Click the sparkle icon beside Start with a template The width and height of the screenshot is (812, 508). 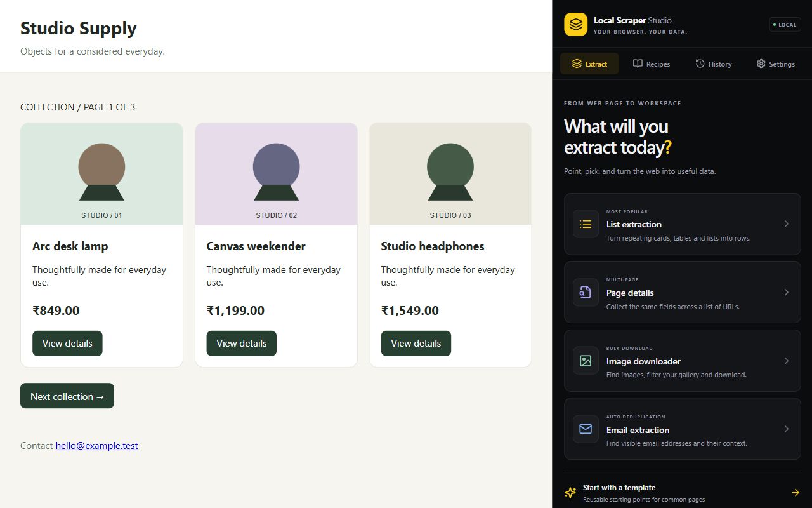[x=571, y=493]
